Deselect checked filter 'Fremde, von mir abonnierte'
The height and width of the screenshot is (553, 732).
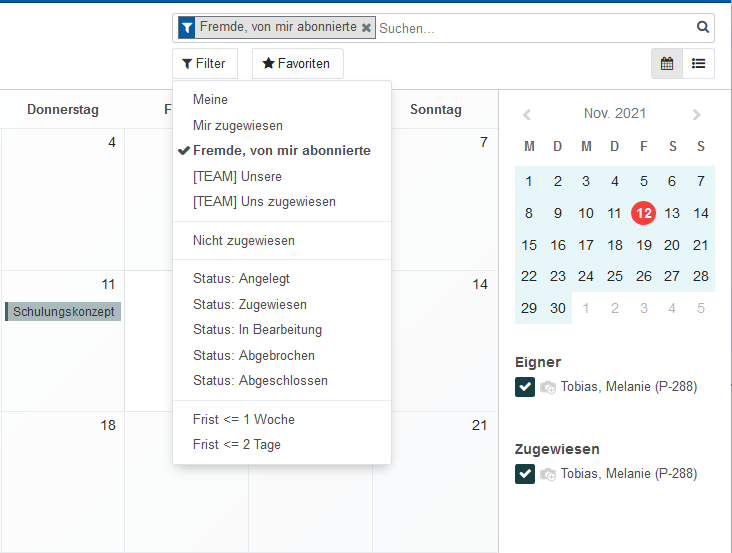point(281,151)
